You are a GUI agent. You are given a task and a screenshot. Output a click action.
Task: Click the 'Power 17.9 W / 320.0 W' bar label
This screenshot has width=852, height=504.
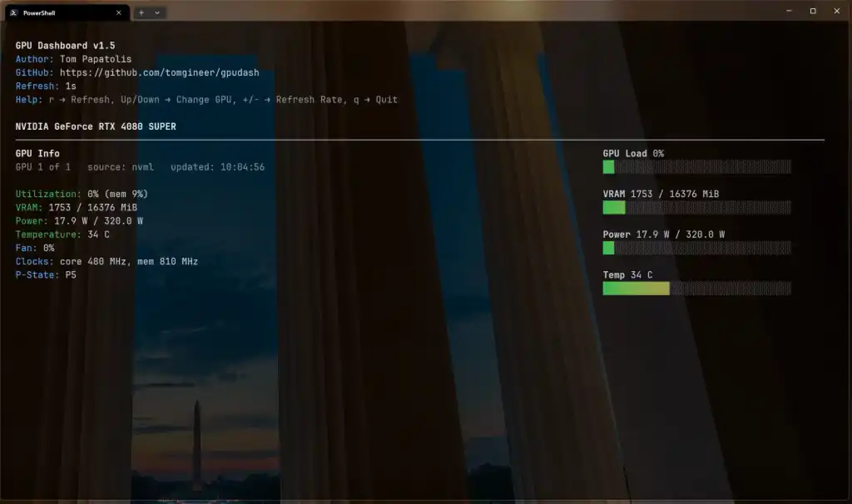(x=664, y=235)
